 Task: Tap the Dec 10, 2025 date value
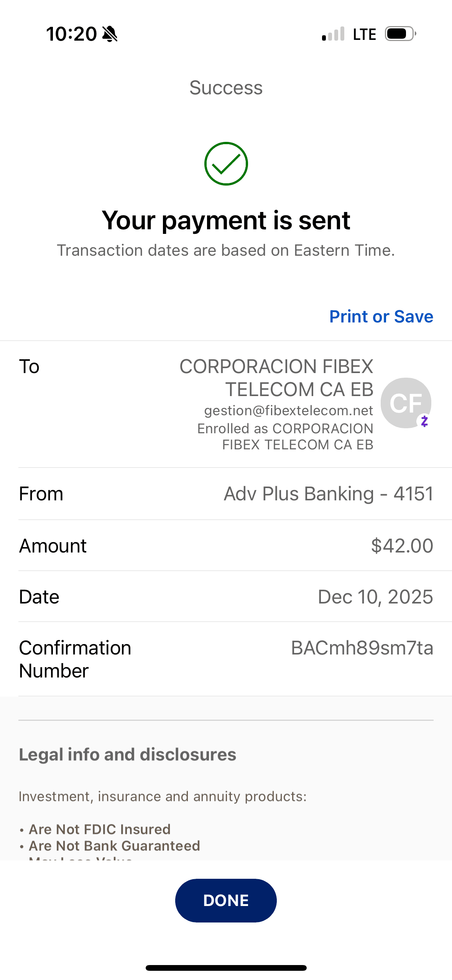[x=375, y=597]
